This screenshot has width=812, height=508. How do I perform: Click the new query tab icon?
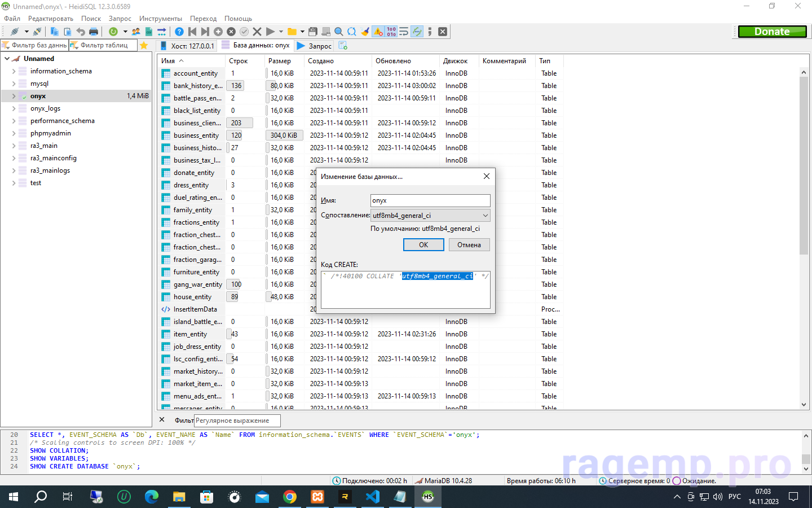343,46
